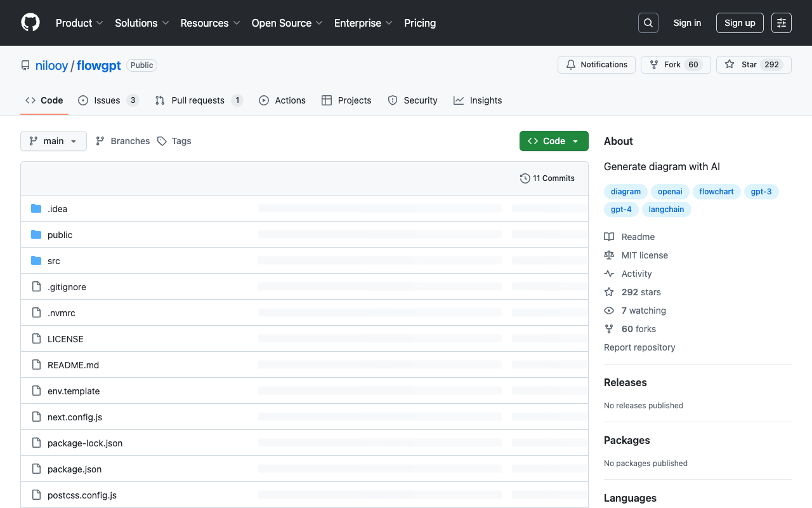Click the star icon beside 292 stars
This screenshot has height=508, width=812.
tap(609, 292)
